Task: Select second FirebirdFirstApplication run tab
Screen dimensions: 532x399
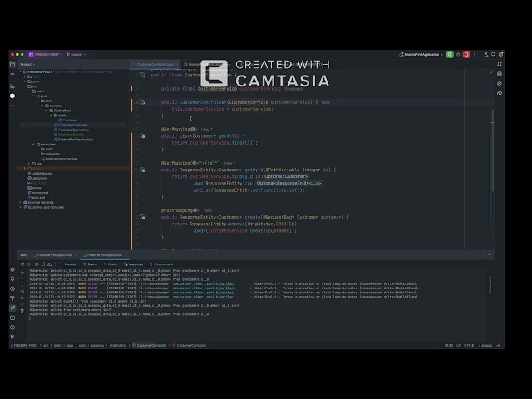Action: click(104, 255)
